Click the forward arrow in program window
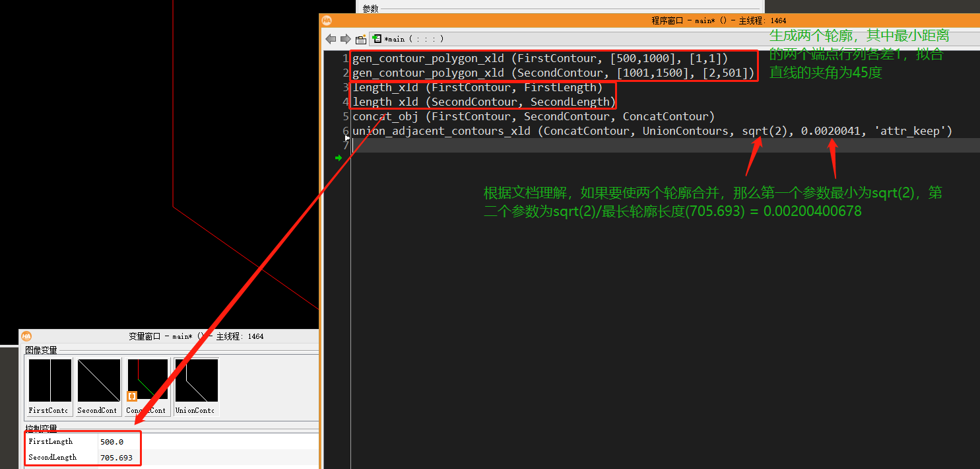The image size is (980, 469). click(345, 39)
